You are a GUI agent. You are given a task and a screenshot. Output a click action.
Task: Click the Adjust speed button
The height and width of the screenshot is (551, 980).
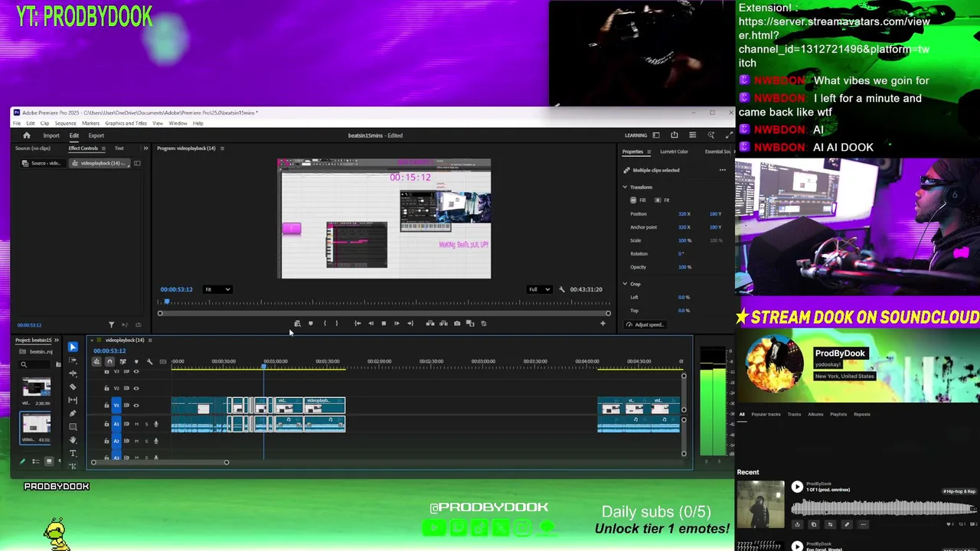point(645,324)
